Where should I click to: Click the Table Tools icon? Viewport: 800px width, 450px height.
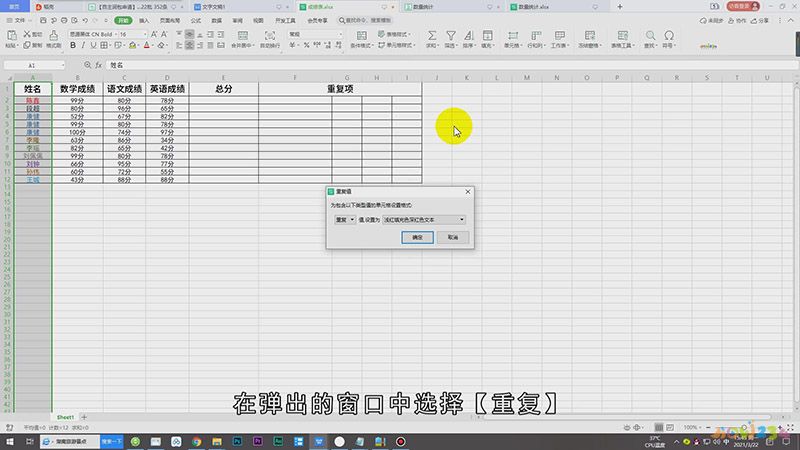[x=622, y=36]
